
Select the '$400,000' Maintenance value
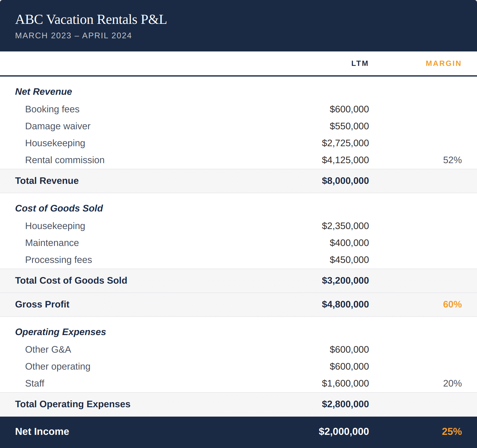point(349,243)
